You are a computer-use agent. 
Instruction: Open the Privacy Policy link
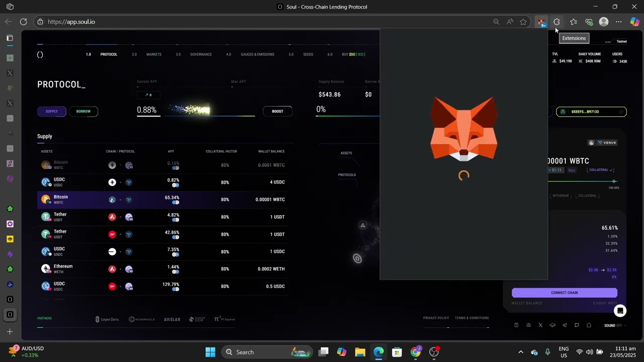point(436,318)
